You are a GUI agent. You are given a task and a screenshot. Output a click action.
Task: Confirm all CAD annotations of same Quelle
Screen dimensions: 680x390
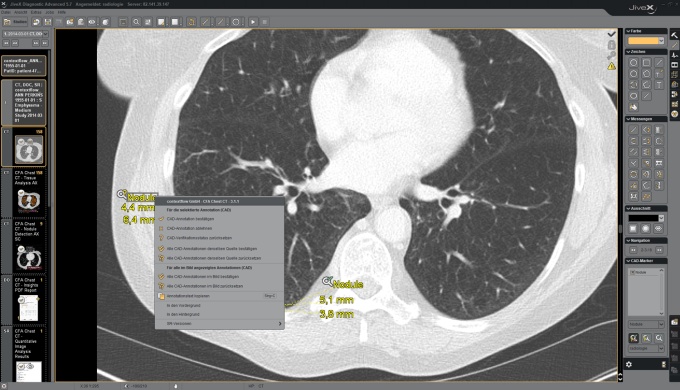pyautogui.click(x=219, y=249)
